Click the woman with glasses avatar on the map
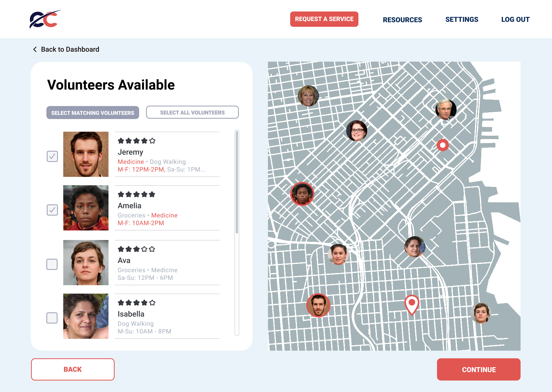552x392 pixels. [356, 131]
